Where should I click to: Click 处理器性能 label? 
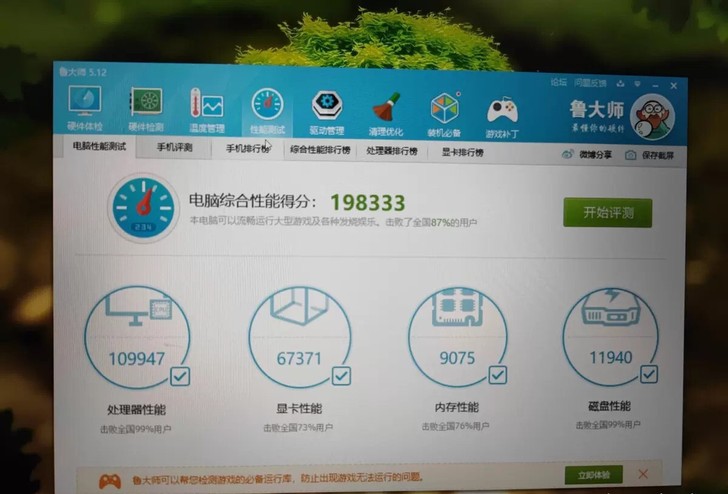coord(136,410)
